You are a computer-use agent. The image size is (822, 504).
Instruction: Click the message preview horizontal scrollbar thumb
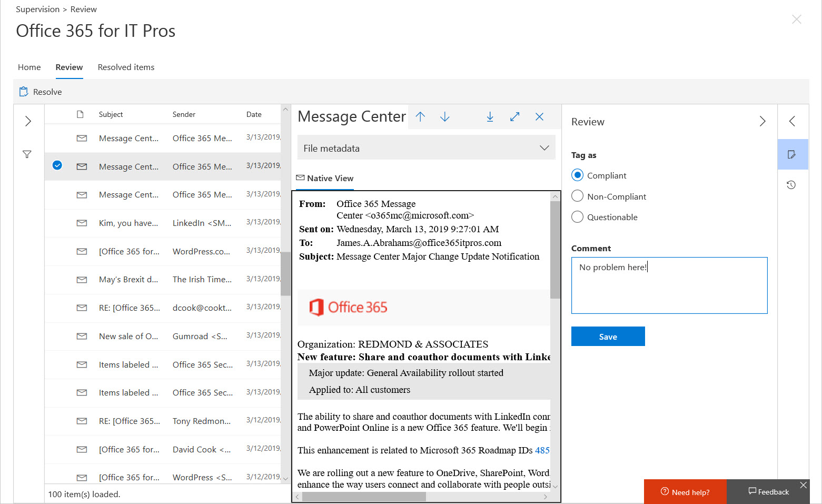point(364,497)
